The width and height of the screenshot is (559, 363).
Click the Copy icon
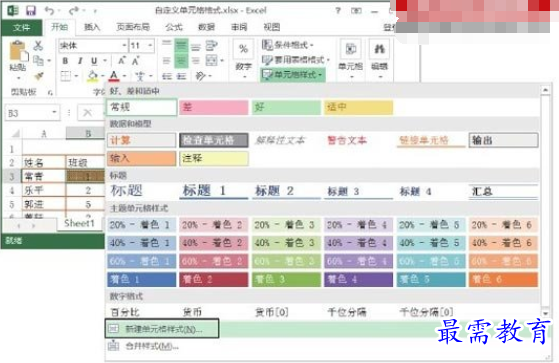pyautogui.click(x=38, y=60)
